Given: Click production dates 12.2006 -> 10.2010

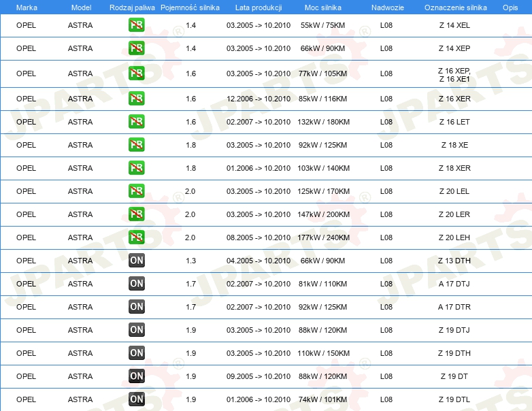Looking at the screenshot, I should tap(259, 99).
